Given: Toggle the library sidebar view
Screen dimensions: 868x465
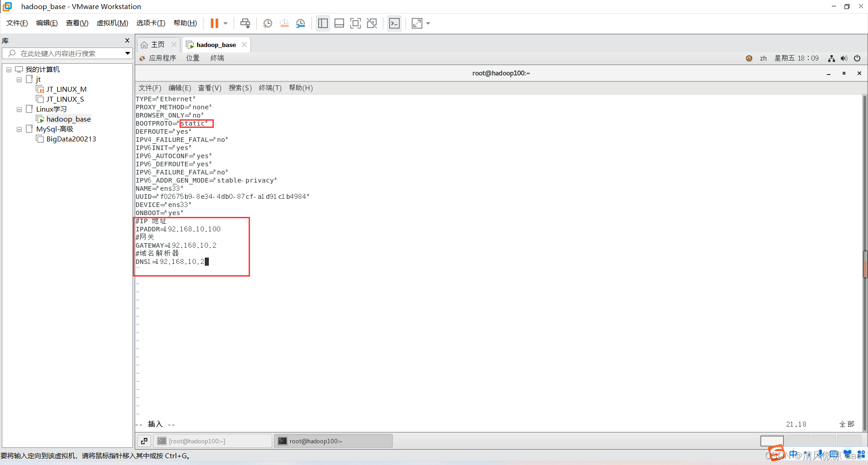Looking at the screenshot, I should (x=323, y=23).
